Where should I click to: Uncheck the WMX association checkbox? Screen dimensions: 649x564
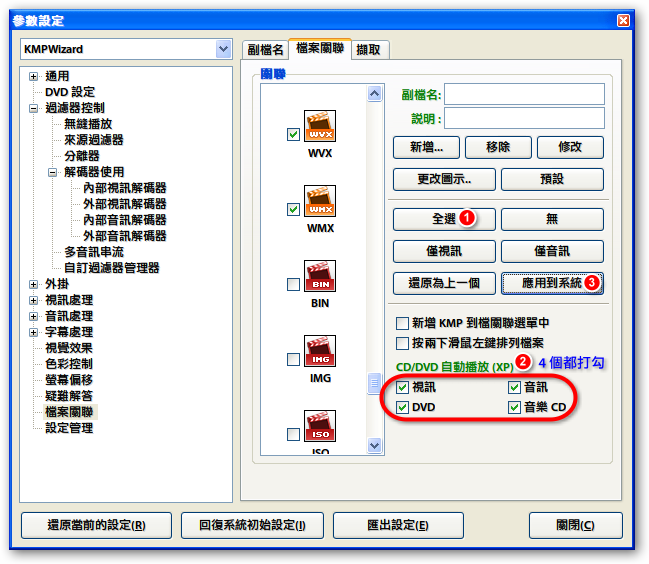click(293, 209)
